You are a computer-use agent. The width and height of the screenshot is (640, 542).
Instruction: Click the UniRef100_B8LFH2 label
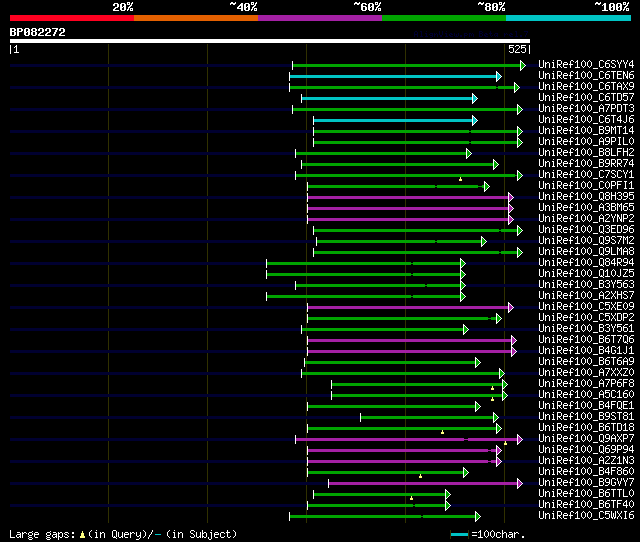click(x=586, y=153)
